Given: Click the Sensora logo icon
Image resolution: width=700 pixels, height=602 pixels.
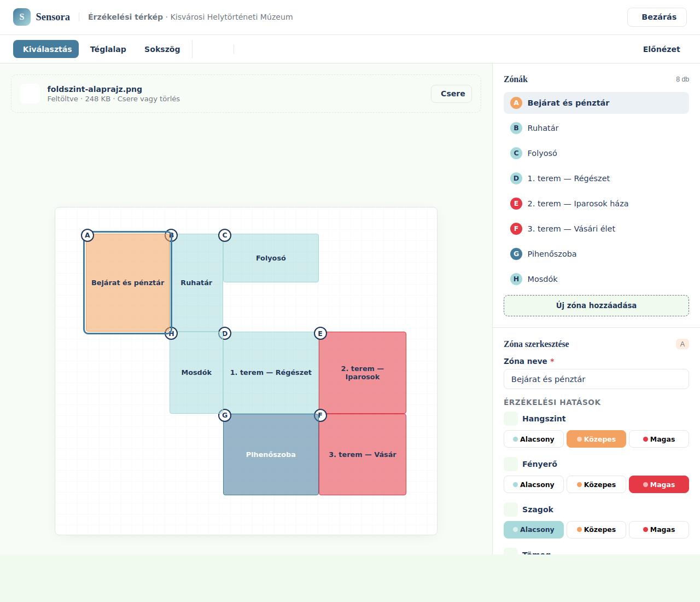Looking at the screenshot, I should coord(22,17).
